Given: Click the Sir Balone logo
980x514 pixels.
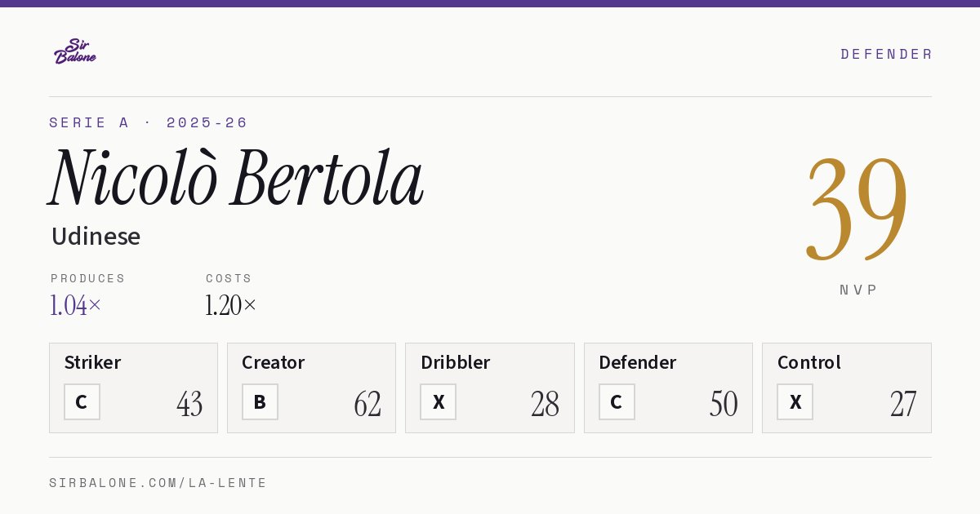Looking at the screenshot, I should point(75,51).
